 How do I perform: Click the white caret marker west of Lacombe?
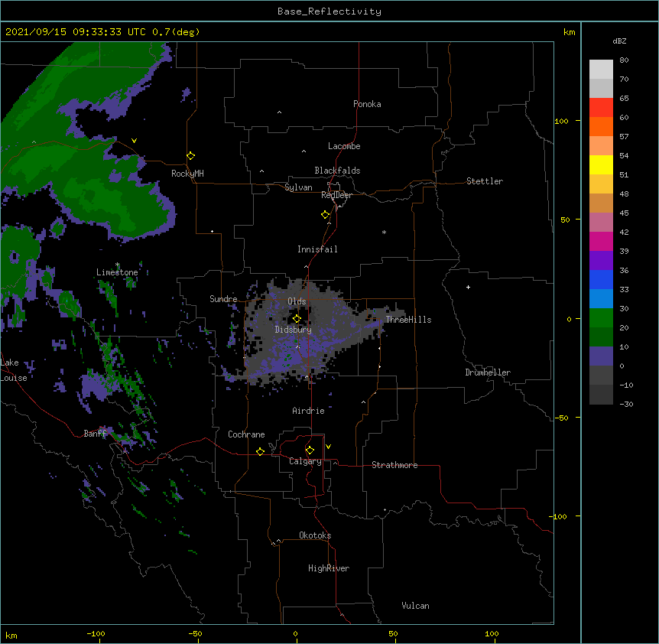tap(304, 151)
